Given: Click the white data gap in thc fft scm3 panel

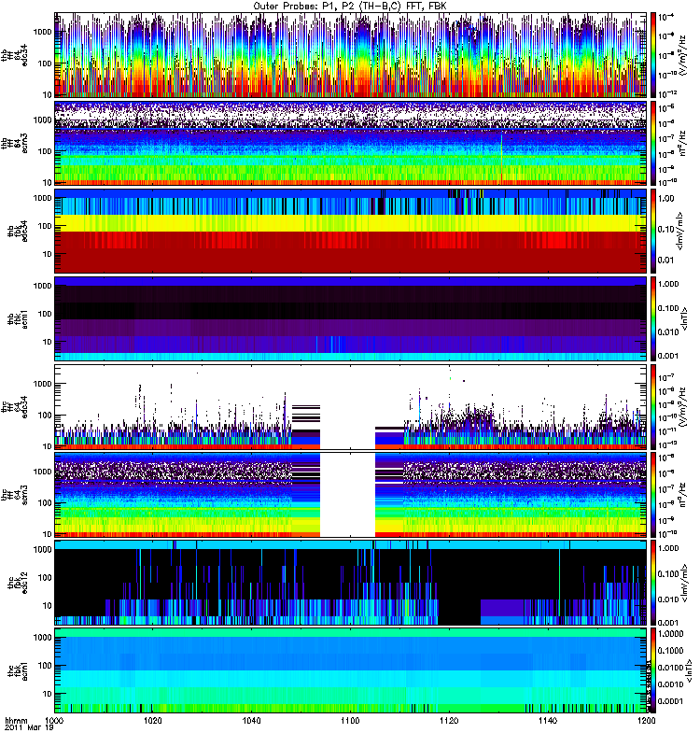Looking at the screenshot, I should coord(347,494).
